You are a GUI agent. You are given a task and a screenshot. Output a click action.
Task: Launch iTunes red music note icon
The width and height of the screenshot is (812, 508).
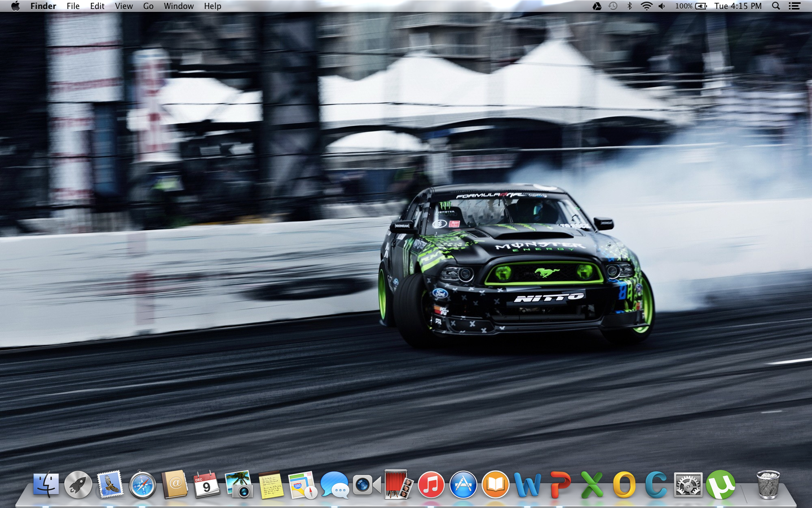click(x=431, y=485)
